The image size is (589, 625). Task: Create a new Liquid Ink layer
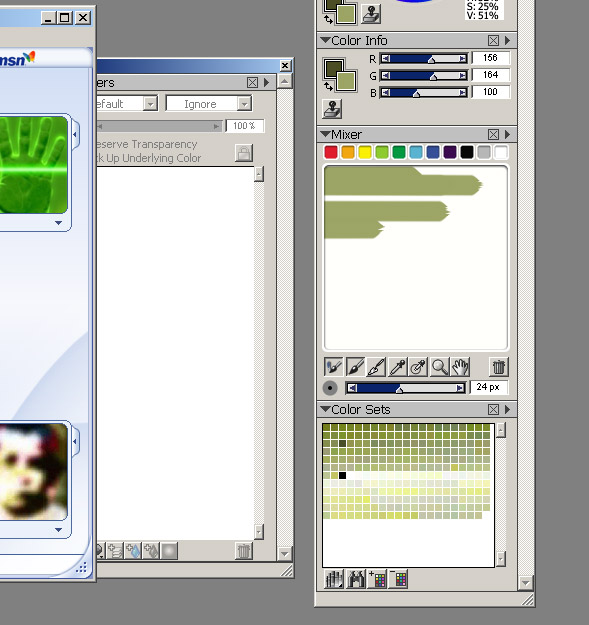coord(151,551)
